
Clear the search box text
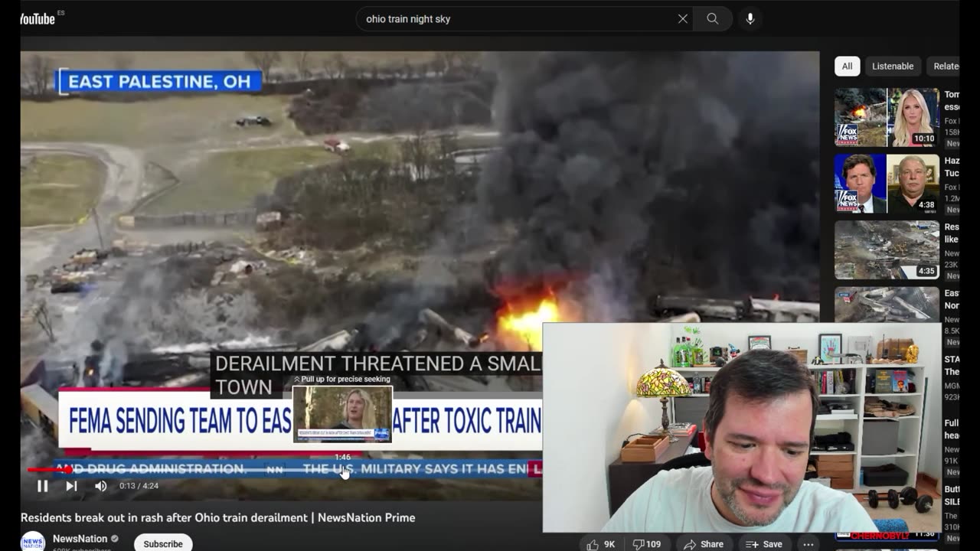tap(683, 19)
